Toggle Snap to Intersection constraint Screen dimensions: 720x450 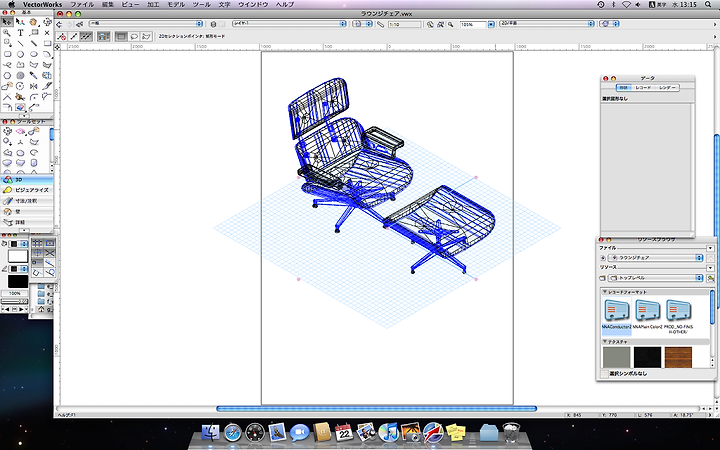(x=50, y=253)
